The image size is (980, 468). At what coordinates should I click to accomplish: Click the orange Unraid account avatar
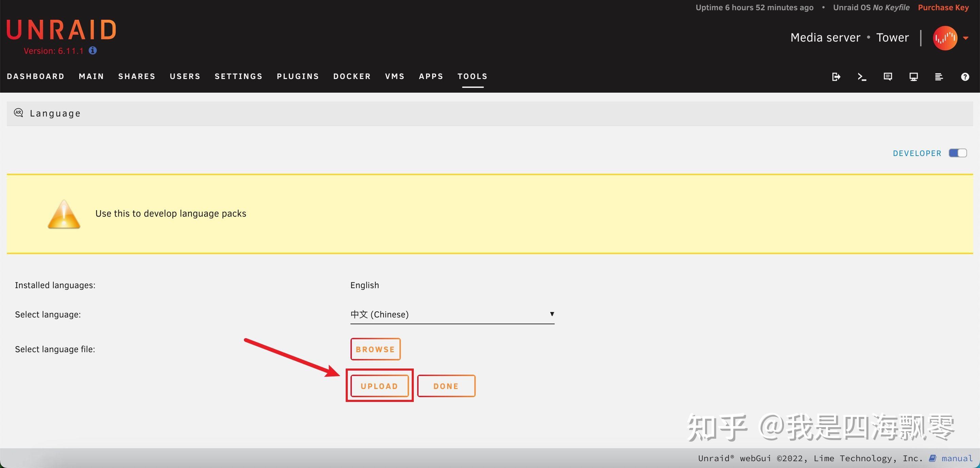945,38
